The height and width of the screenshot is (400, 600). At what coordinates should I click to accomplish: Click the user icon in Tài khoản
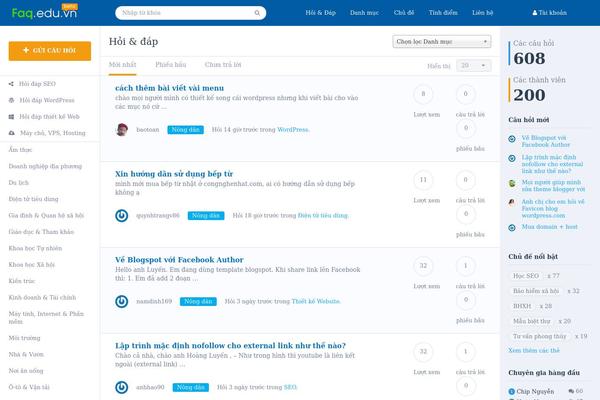click(535, 13)
